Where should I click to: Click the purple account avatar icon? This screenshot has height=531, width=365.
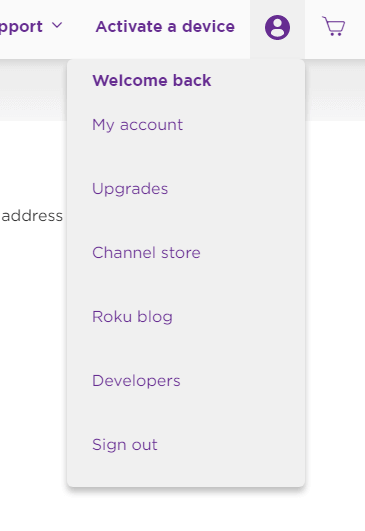[x=277, y=27]
